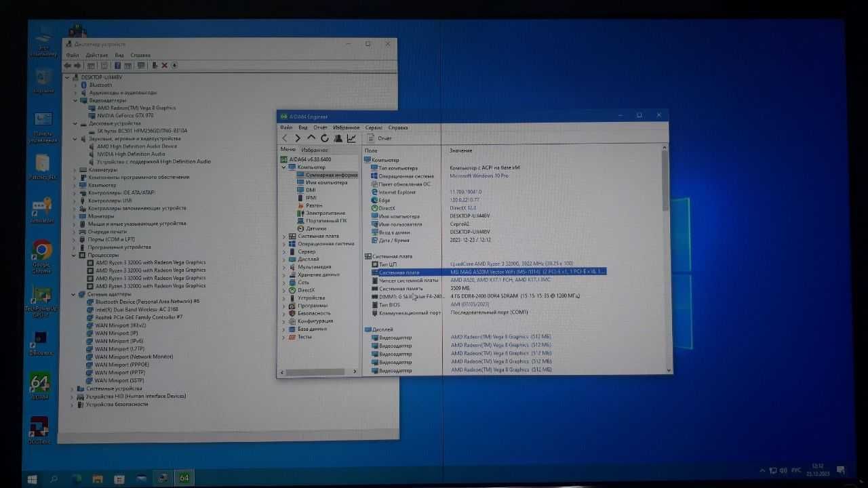Click the AIDA64 user/favorites toolbar icon
868x488 pixels.
pyautogui.click(x=338, y=138)
